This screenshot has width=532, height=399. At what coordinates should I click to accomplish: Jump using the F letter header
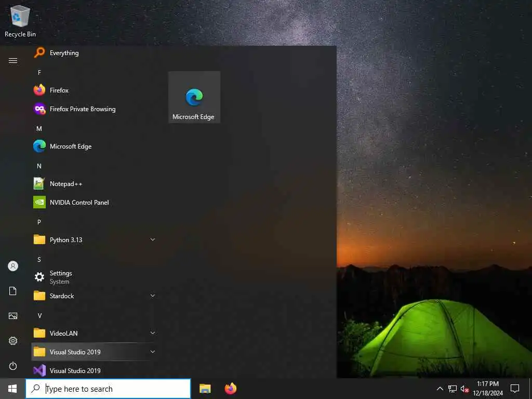click(x=39, y=72)
